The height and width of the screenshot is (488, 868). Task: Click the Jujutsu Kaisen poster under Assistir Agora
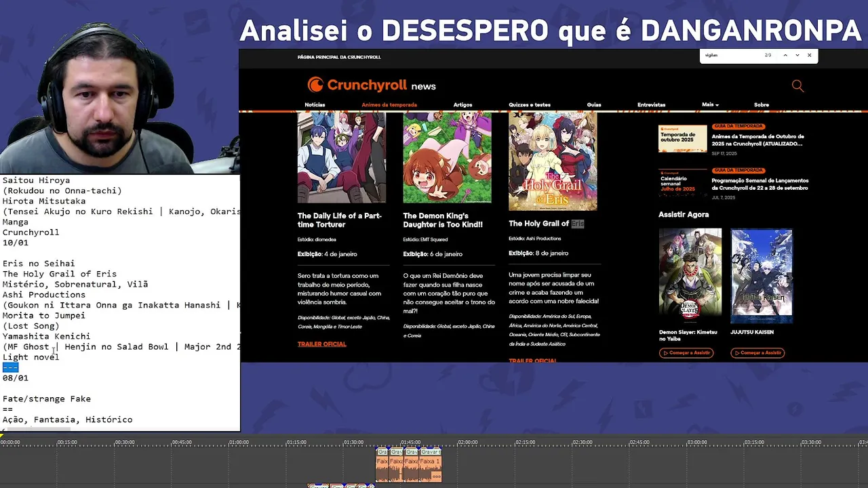(x=762, y=276)
